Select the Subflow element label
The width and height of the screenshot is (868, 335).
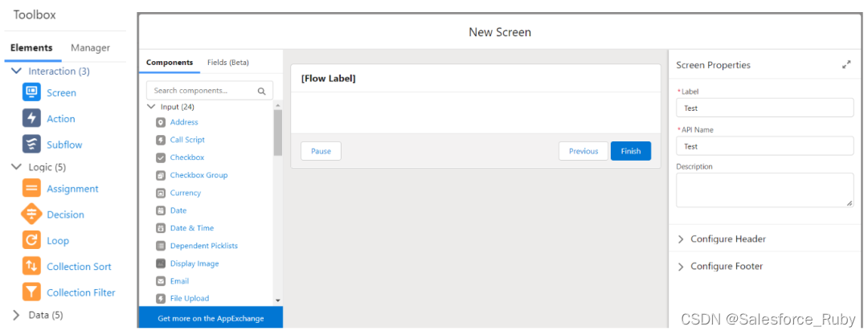64,145
